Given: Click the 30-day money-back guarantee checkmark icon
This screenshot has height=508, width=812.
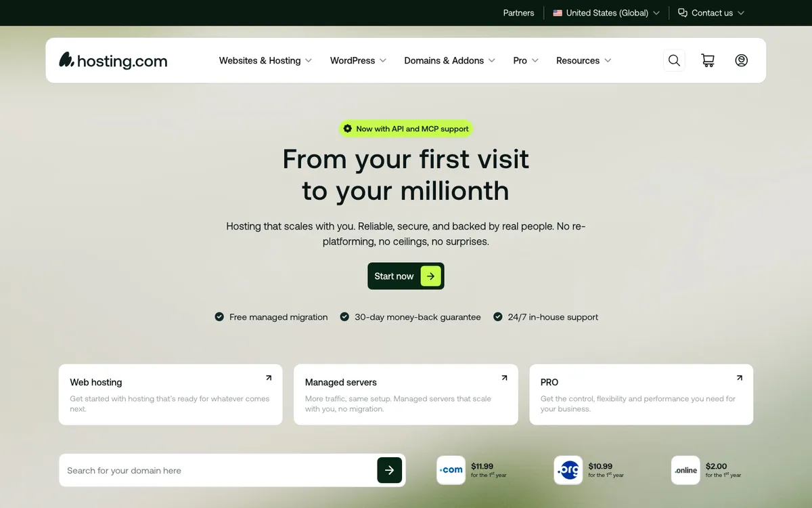Looking at the screenshot, I should [344, 316].
